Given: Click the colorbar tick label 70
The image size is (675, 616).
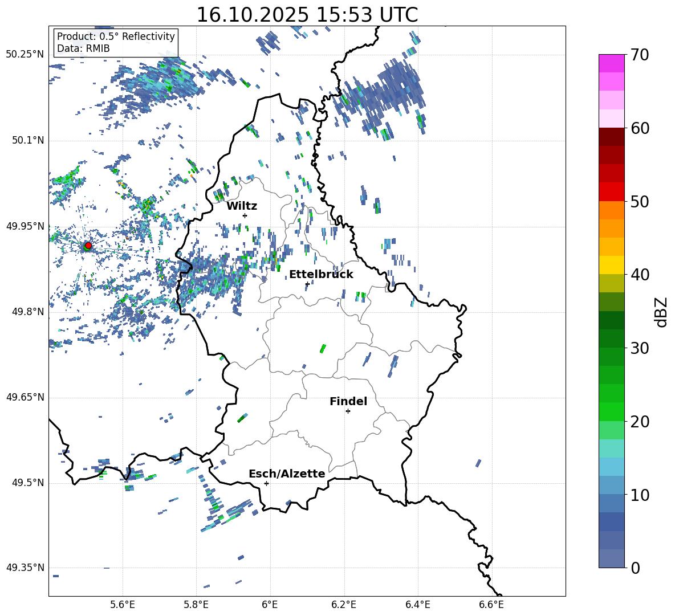Looking at the screenshot, I should click(x=640, y=55).
